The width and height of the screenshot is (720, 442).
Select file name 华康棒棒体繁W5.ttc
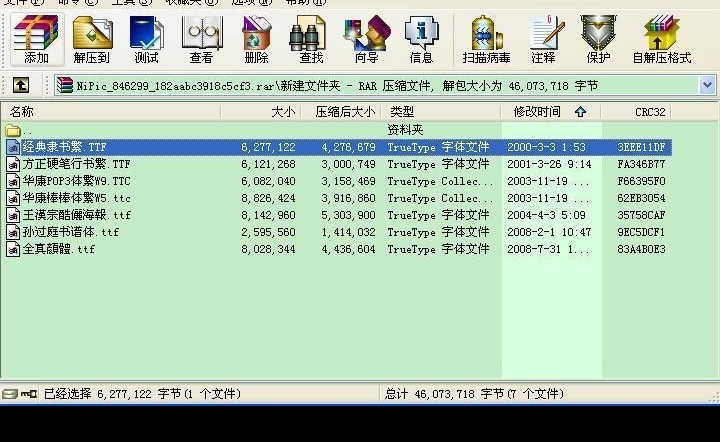coord(77,198)
